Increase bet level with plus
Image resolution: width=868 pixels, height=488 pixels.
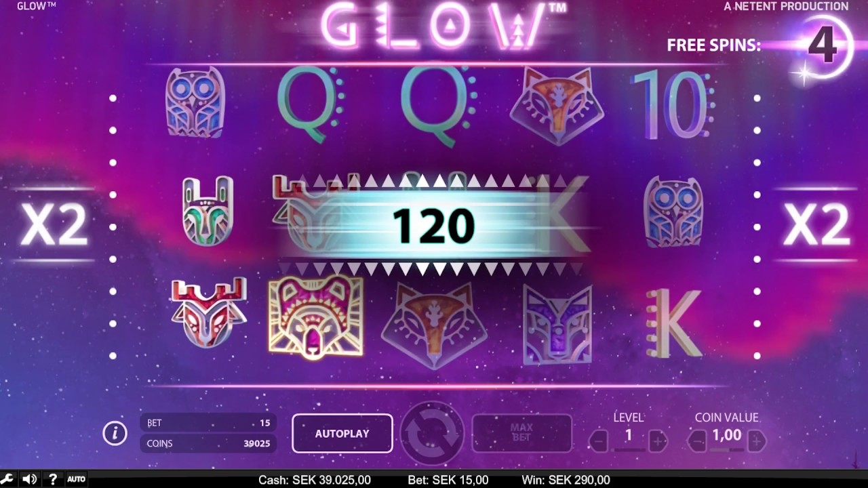click(658, 442)
